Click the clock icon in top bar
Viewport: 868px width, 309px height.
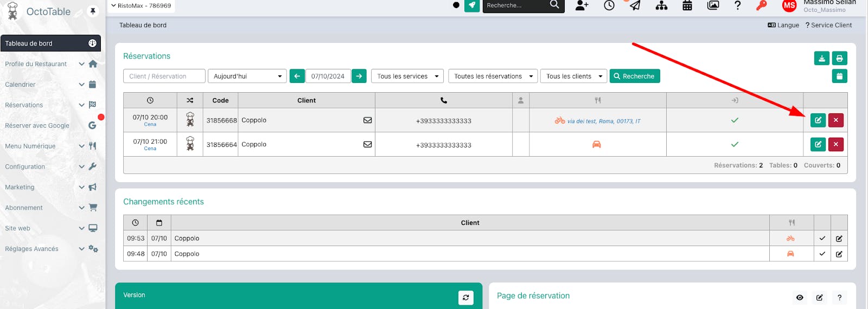(x=609, y=5)
